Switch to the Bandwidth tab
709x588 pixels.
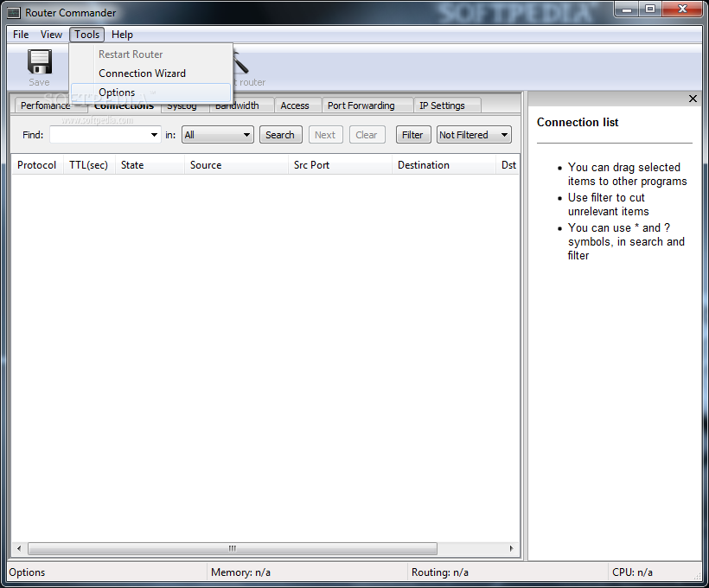(242, 105)
